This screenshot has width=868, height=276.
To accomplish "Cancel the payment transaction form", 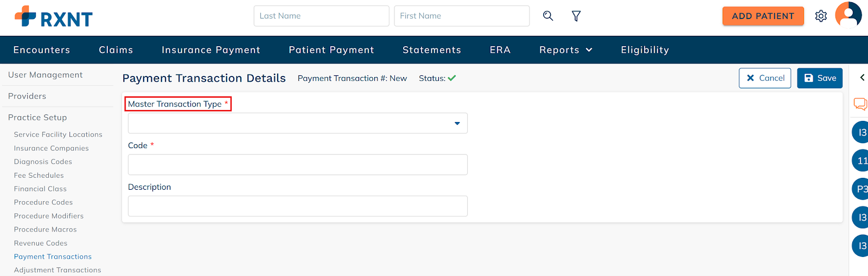I will coord(765,78).
